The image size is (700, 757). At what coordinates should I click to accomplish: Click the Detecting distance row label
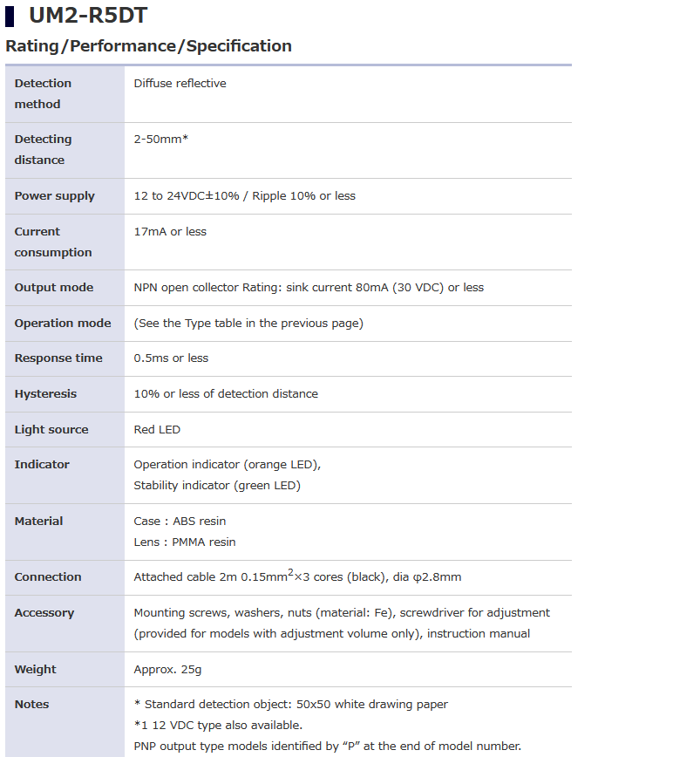point(43,149)
